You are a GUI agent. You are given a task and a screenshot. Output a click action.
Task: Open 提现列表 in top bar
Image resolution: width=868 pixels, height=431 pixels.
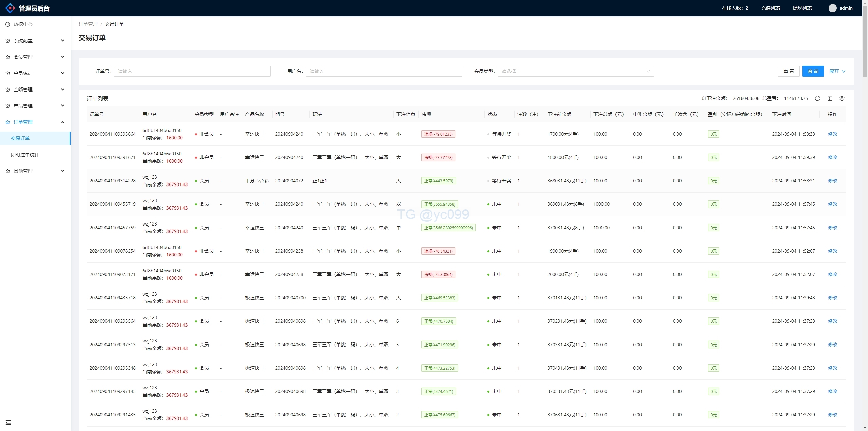(802, 8)
